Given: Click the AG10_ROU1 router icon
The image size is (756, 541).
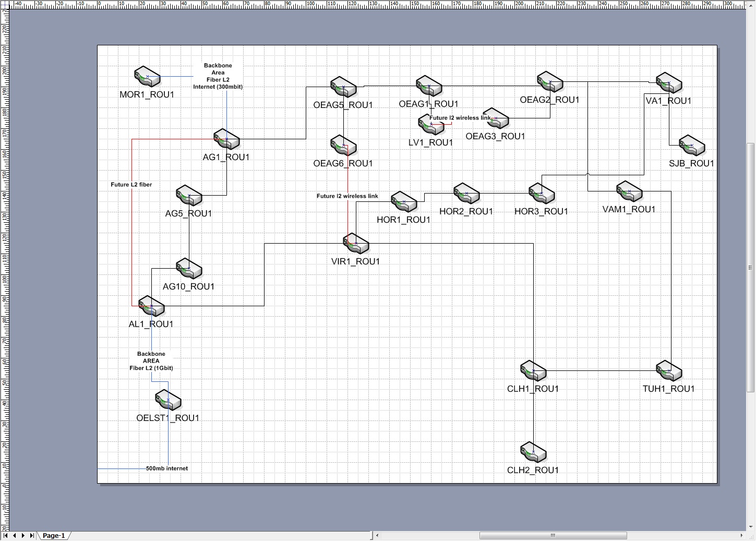Looking at the screenshot, I should (x=189, y=269).
